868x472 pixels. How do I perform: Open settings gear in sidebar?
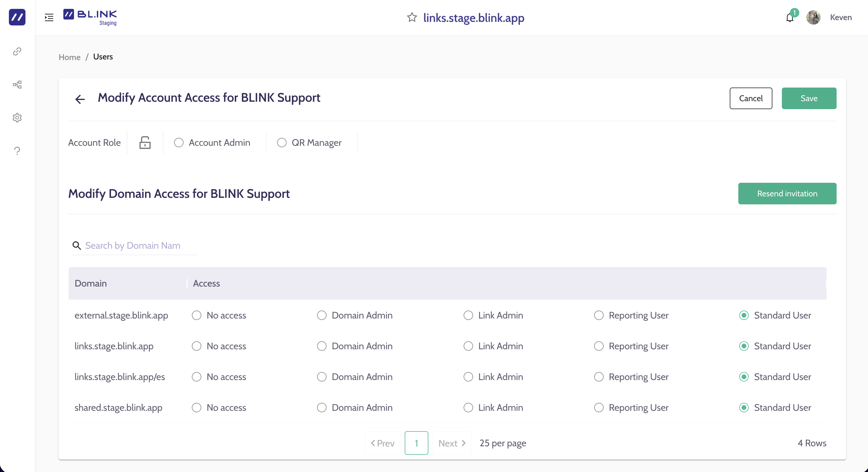(17, 117)
